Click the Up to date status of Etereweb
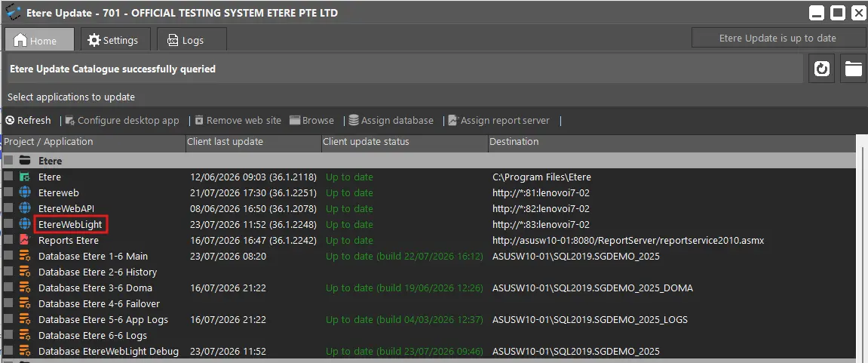 point(349,193)
